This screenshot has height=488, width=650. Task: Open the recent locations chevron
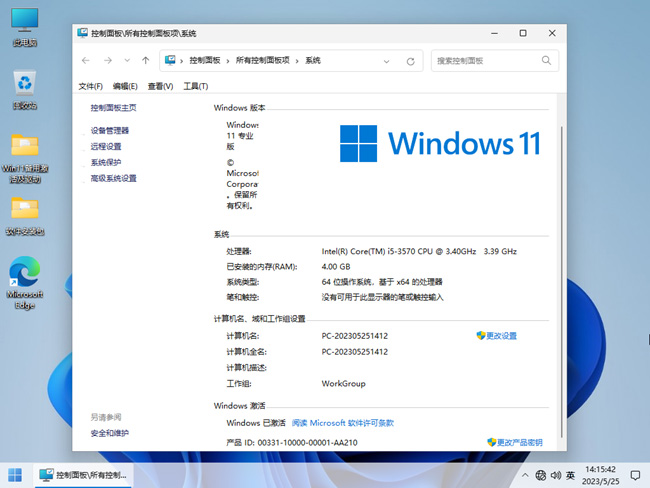[127, 61]
